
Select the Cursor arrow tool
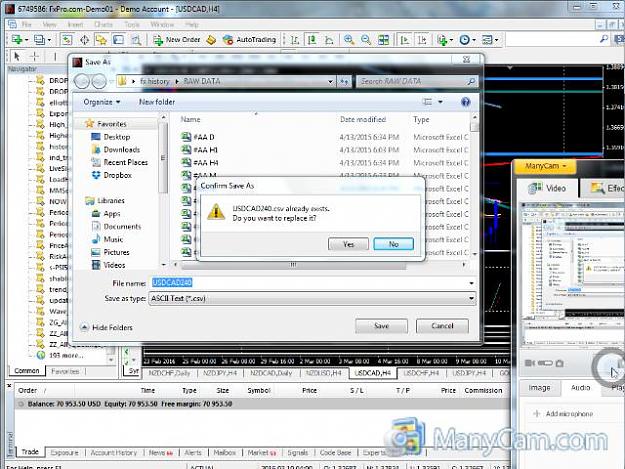[x=16, y=57]
